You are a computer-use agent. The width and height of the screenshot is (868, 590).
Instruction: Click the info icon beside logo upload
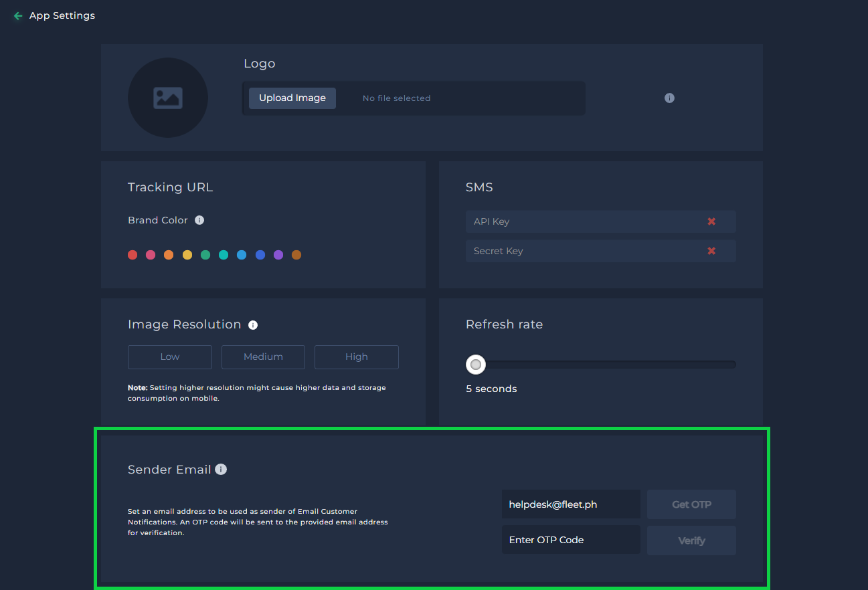669,98
